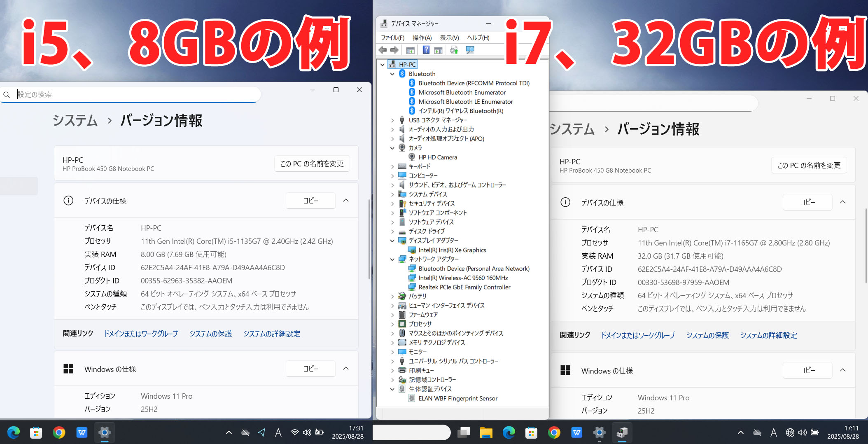Open File Explorer from the right taskbar
The width and height of the screenshot is (868, 444).
tap(486, 432)
